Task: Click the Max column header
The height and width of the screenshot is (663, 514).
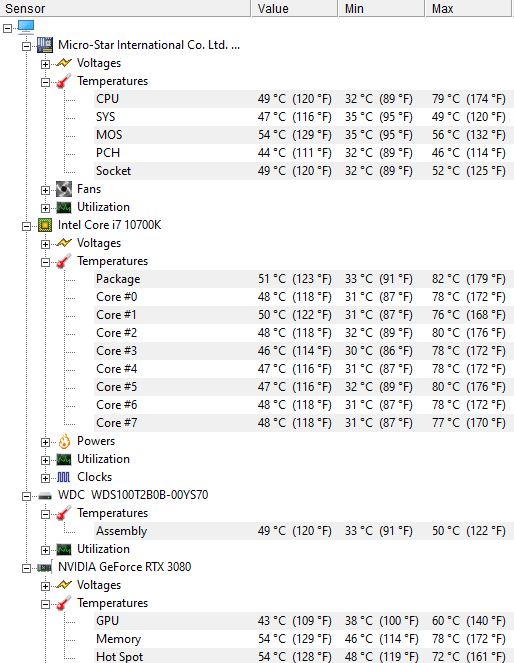Action: (468, 8)
